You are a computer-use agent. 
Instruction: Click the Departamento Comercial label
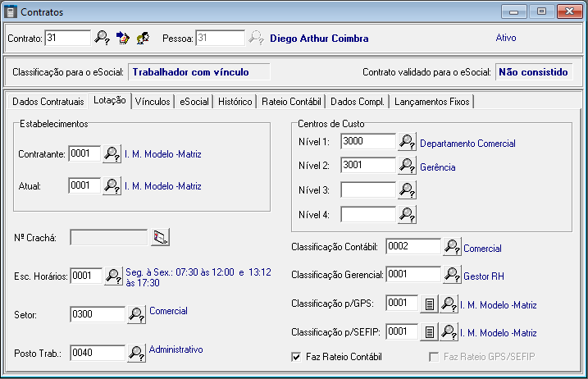[467, 144]
